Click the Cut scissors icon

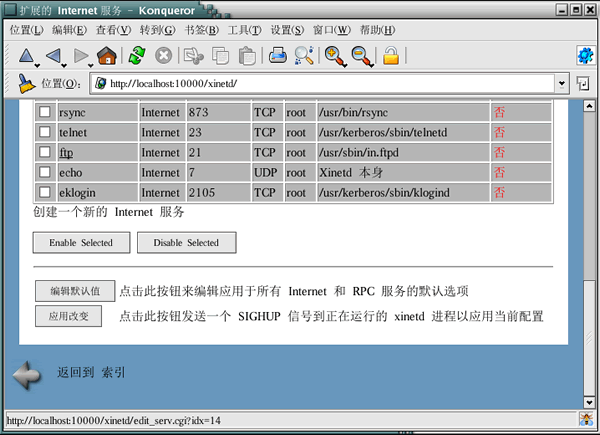coord(194,56)
